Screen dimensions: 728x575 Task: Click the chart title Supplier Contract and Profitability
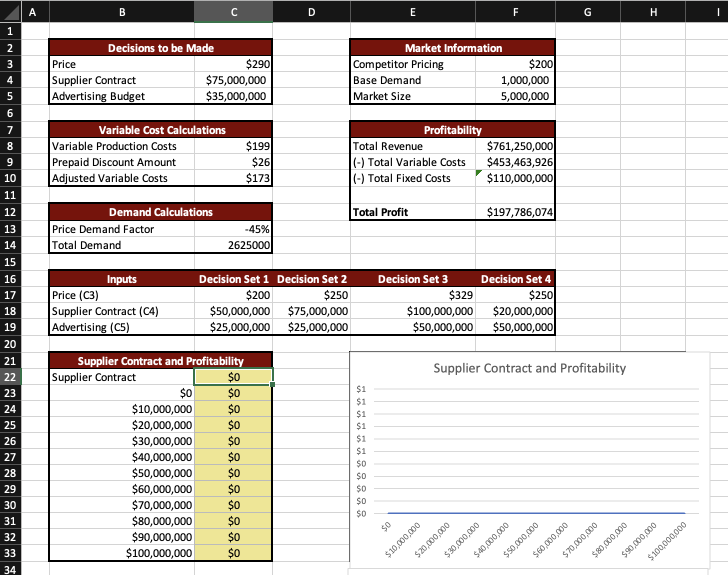point(529,368)
